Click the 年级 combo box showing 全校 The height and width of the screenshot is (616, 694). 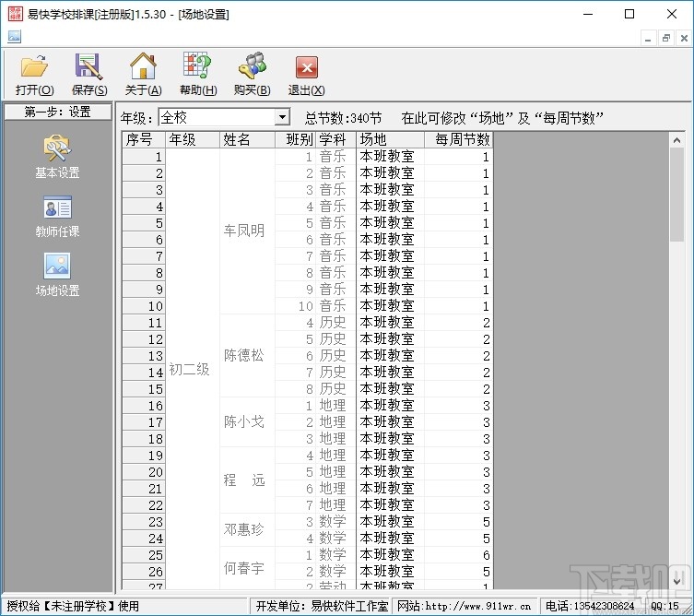[224, 117]
